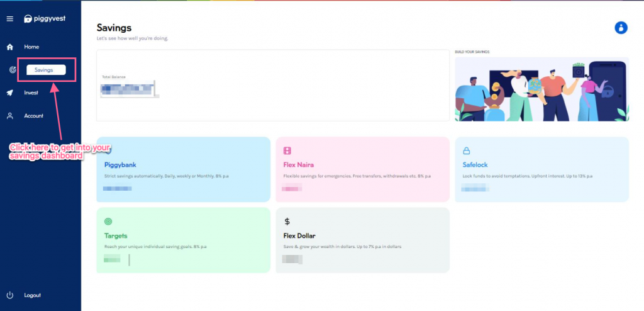This screenshot has height=311, width=644.
Task: Click the Savings target icon in sidebar
Action: pos(13,69)
